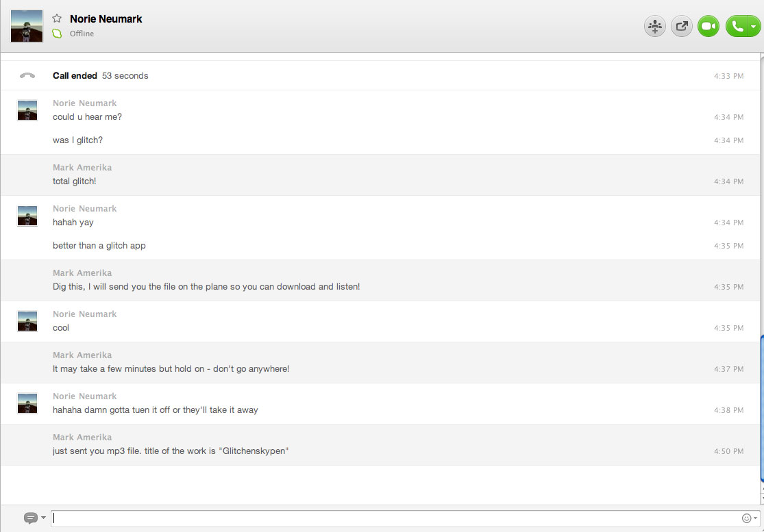The height and width of the screenshot is (532, 764).
Task: Click the "Glitchenskypen" mp3 file message
Action: point(171,451)
